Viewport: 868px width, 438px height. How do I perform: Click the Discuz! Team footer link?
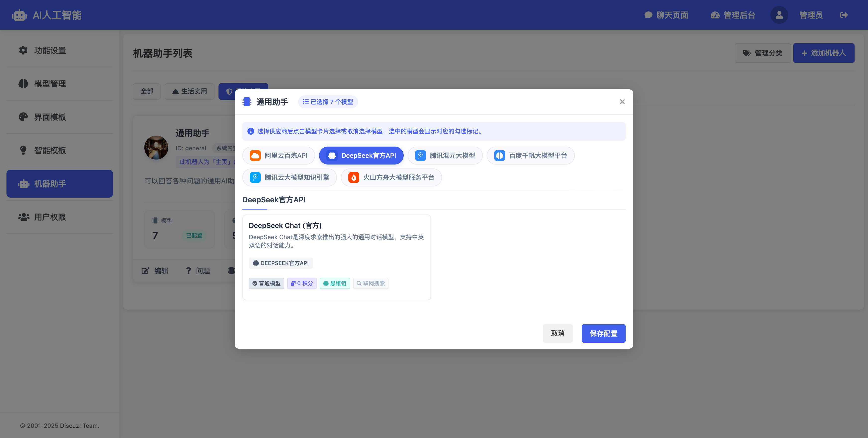click(x=80, y=426)
